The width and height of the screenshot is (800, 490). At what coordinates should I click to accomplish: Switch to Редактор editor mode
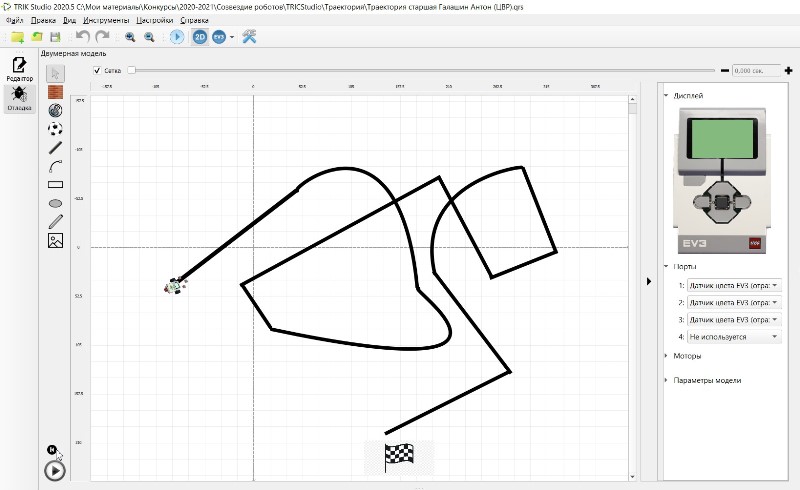click(x=19, y=69)
